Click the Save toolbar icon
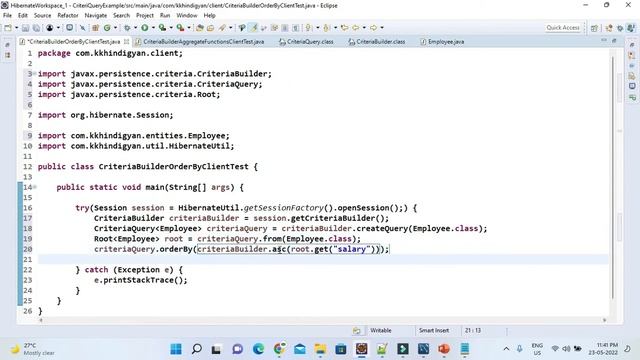 tap(25, 28)
